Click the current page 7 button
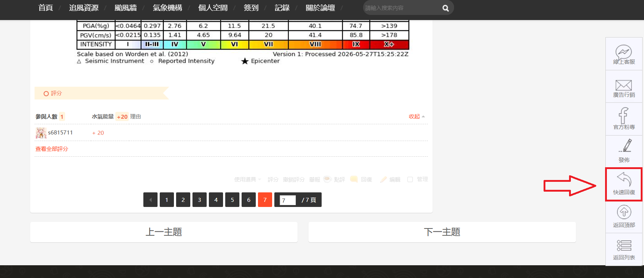 click(x=265, y=200)
